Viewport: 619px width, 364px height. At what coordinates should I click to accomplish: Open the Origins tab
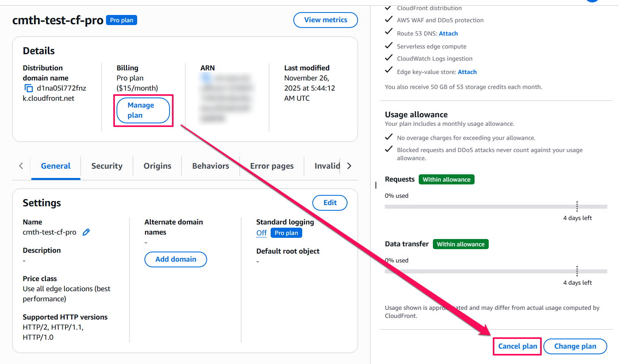[x=157, y=166]
